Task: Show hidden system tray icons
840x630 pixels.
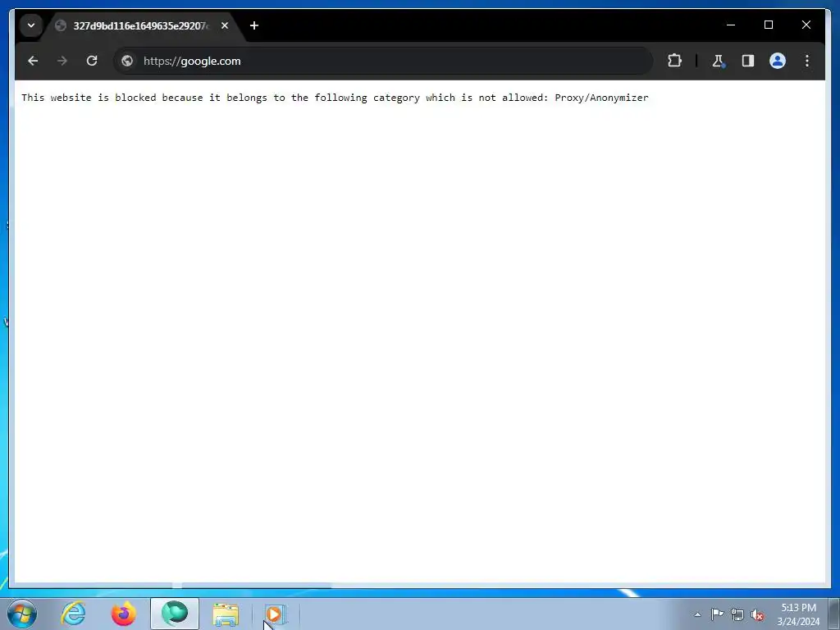Action: tap(697, 614)
